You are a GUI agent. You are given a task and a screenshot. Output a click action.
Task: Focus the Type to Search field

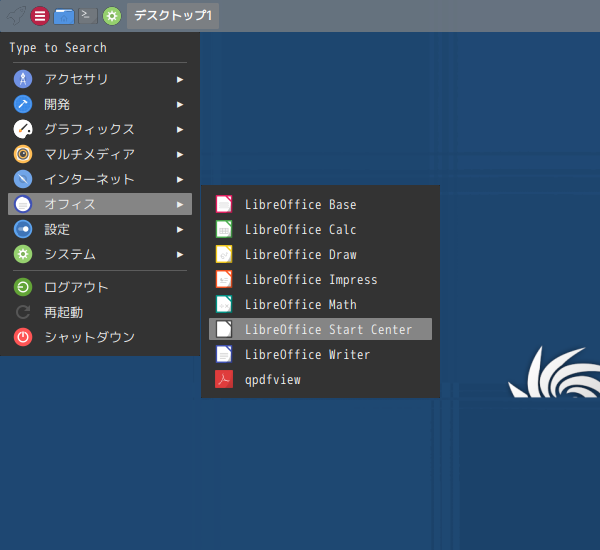coord(100,48)
